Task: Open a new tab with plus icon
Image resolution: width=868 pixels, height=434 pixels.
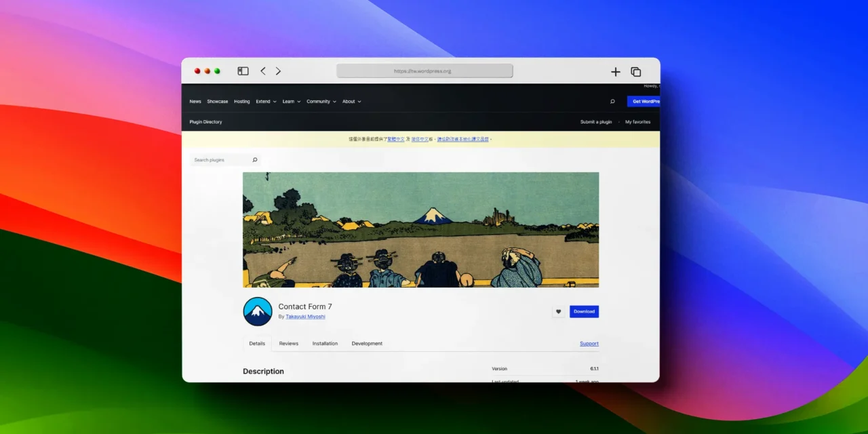Action: tap(616, 71)
